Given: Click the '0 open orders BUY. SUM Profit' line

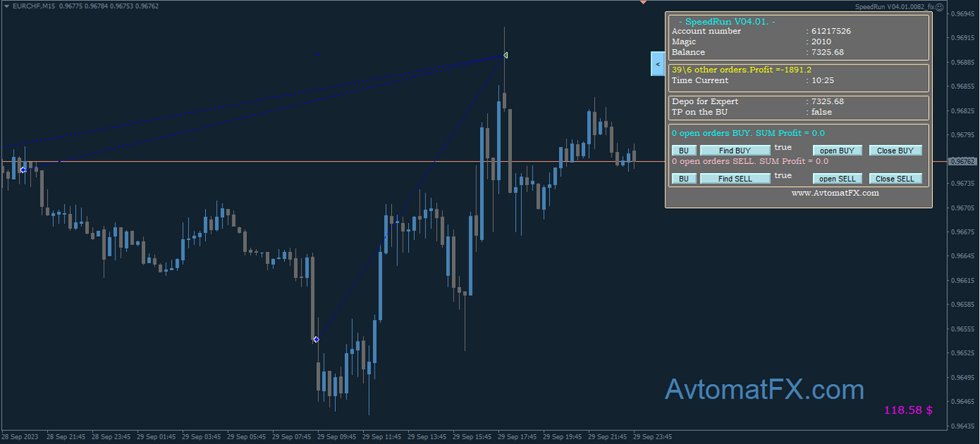Looking at the screenshot, I should click(x=748, y=133).
